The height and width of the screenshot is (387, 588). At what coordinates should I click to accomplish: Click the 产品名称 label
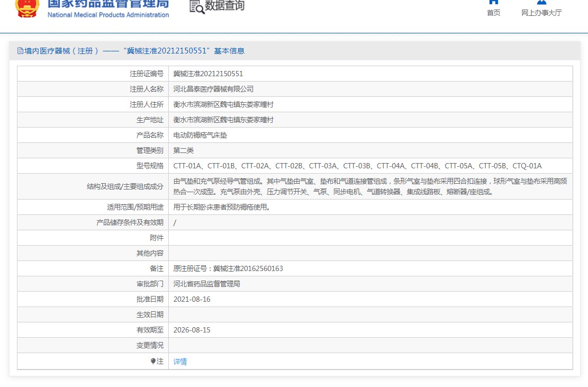150,135
